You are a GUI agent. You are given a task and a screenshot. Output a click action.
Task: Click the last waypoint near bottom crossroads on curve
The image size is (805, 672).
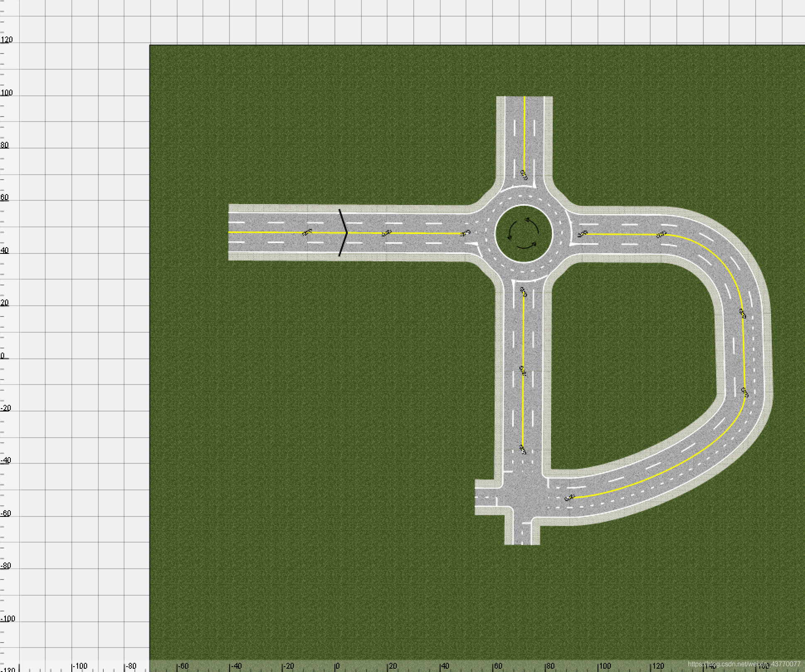point(570,497)
